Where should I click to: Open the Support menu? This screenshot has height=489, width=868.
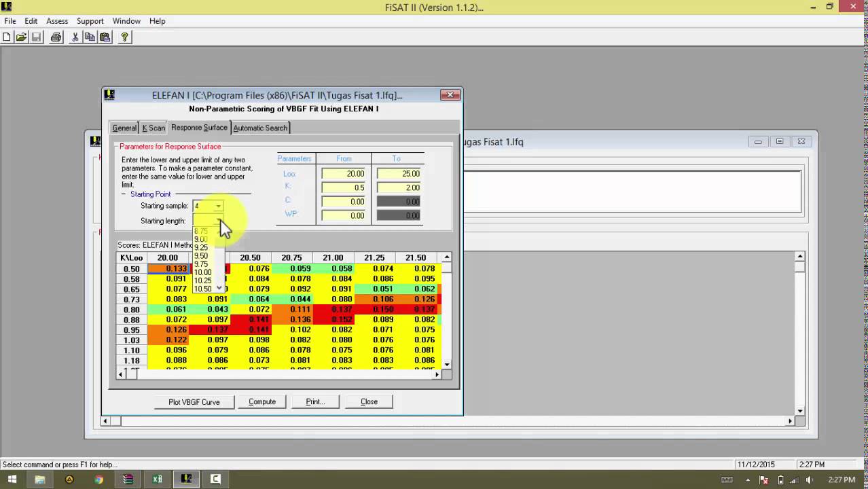point(90,21)
